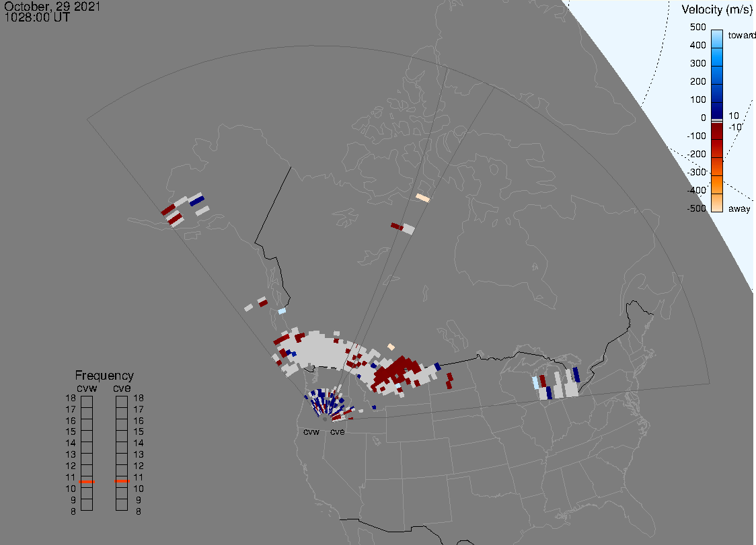The image size is (756, 545).
Task: Select the -200 label on velocity scale
Action: pyautogui.click(x=696, y=154)
